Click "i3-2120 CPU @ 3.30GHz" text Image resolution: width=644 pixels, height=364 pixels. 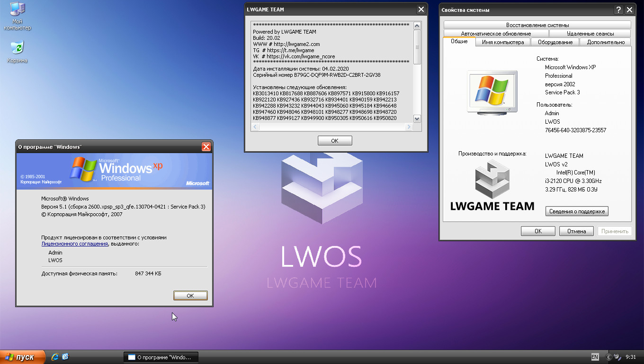pos(573,181)
